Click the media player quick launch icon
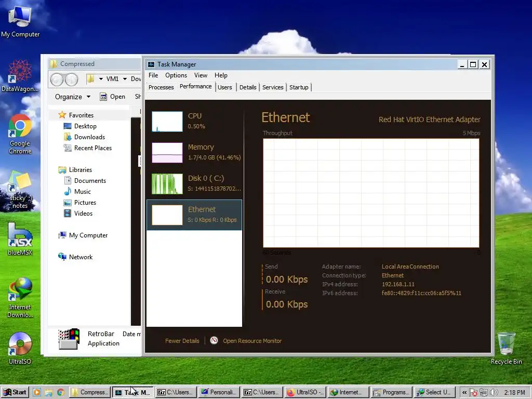This screenshot has width=532, height=399. 37,393
